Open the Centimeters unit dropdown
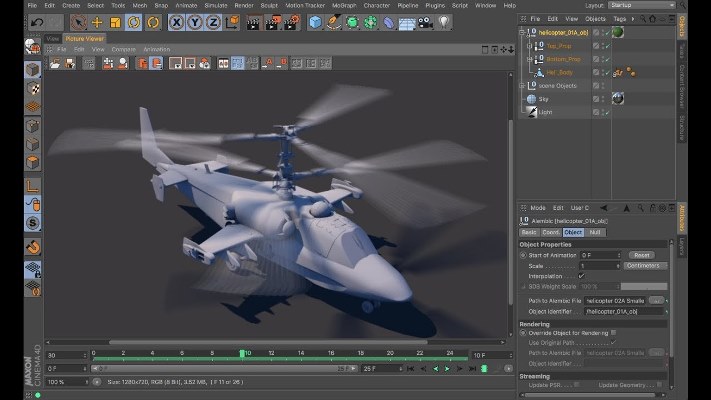Image resolution: width=711 pixels, height=400 pixels. click(x=645, y=266)
